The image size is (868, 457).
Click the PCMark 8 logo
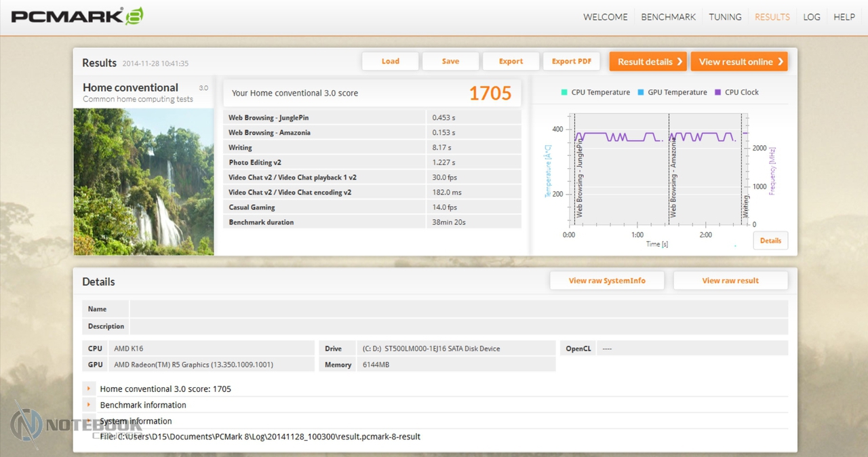tap(77, 16)
